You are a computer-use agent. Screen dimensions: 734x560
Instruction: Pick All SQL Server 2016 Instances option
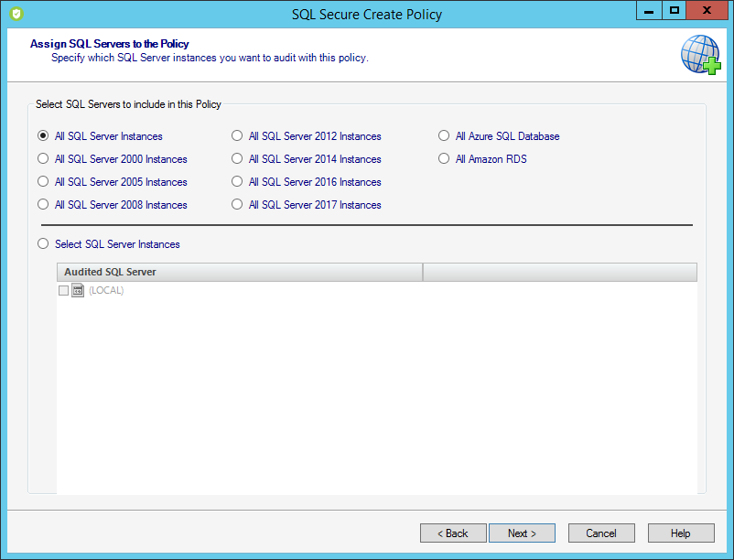tap(237, 181)
